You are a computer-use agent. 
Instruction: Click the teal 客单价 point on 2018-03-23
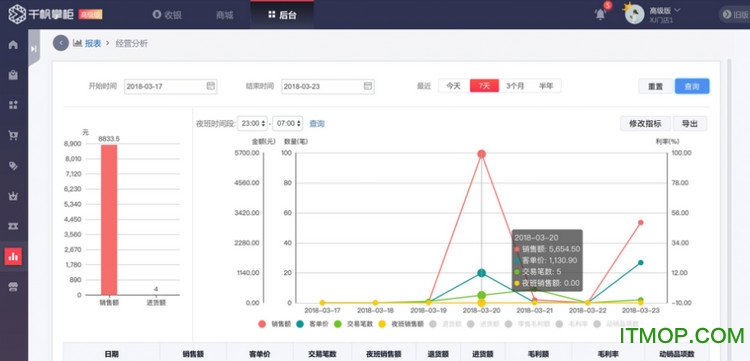coord(640,263)
